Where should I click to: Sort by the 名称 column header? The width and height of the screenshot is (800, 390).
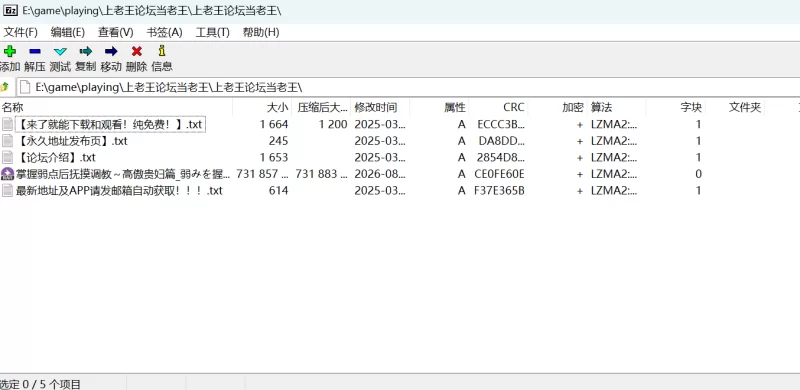pos(116,107)
